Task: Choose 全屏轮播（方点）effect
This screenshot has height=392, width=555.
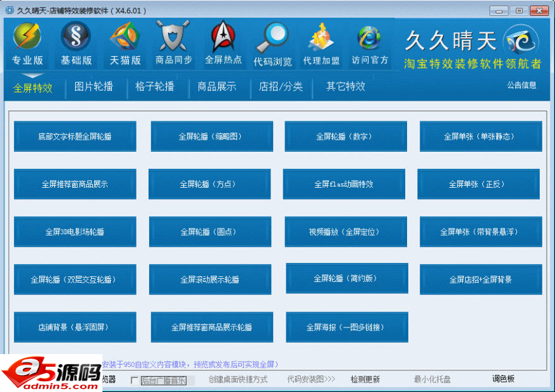Action: pyautogui.click(x=209, y=184)
